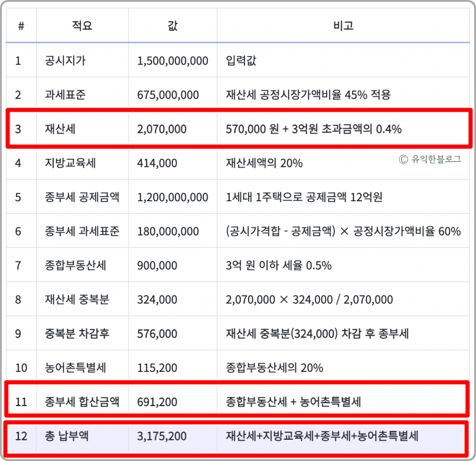Select the '농어촌특별세' row label
The image size is (476, 461).
[x=76, y=368]
